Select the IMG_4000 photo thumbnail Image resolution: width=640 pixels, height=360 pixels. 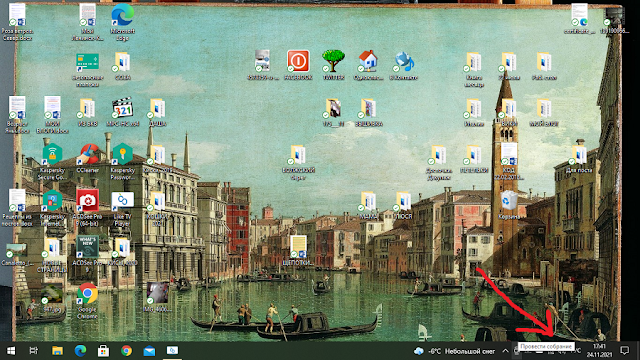157,297
